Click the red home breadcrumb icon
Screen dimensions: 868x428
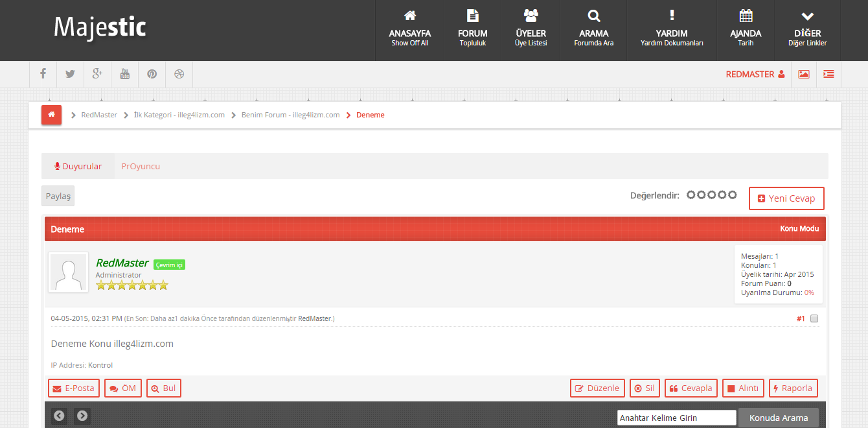point(51,115)
